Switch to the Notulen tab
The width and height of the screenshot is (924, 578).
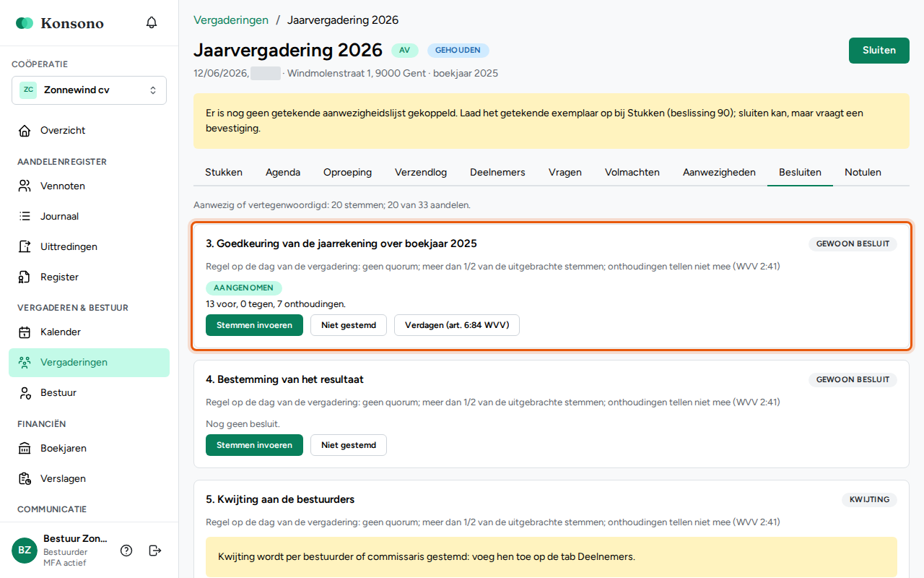863,173
